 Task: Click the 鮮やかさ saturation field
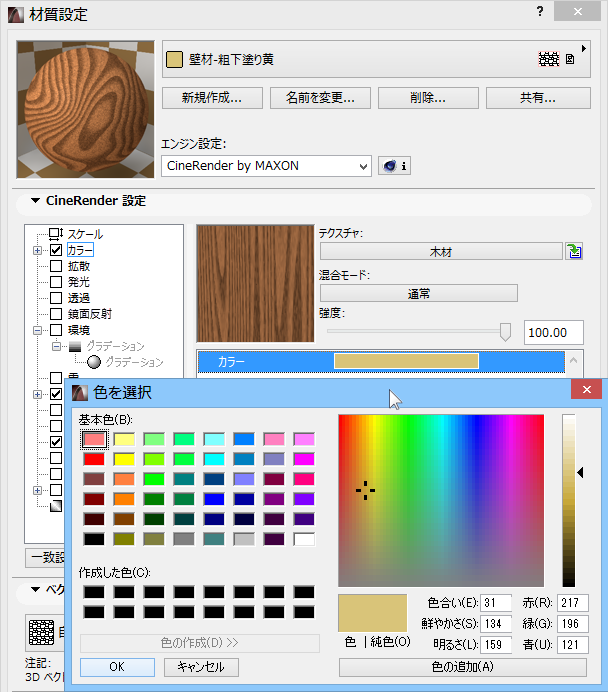496,624
